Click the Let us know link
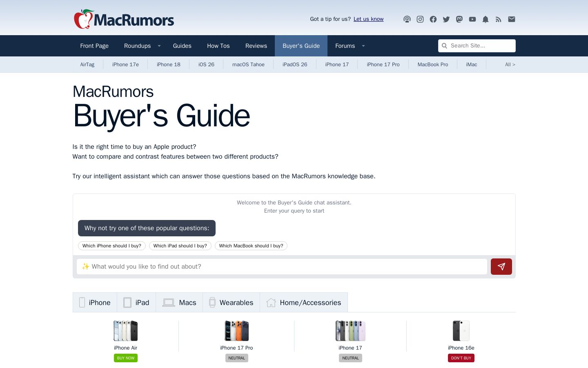 click(369, 19)
